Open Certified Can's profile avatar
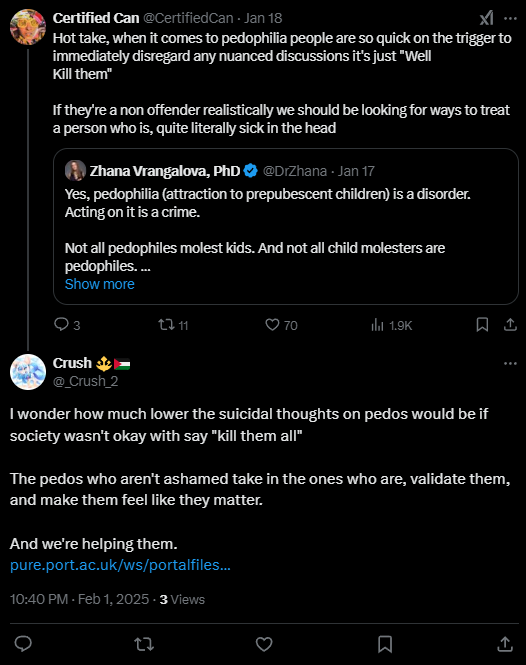 tap(28, 27)
